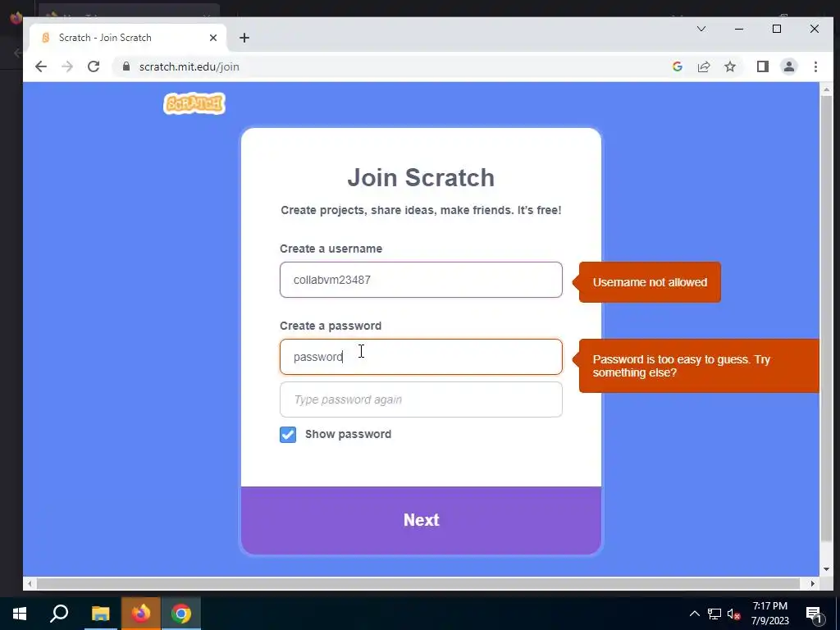840x630 pixels.
Task: Click the address bar URL scratch.mit.edu/join
Action: click(189, 66)
